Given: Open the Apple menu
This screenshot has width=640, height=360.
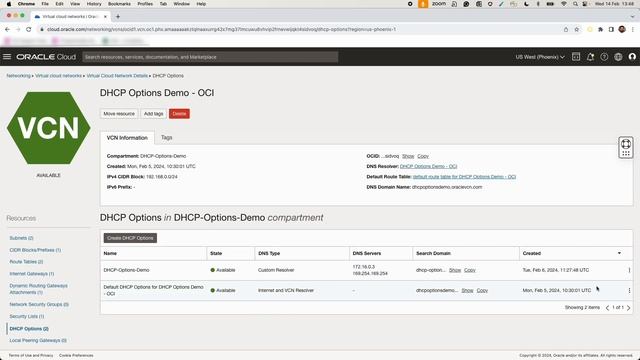Looking at the screenshot, I should point(9,4).
